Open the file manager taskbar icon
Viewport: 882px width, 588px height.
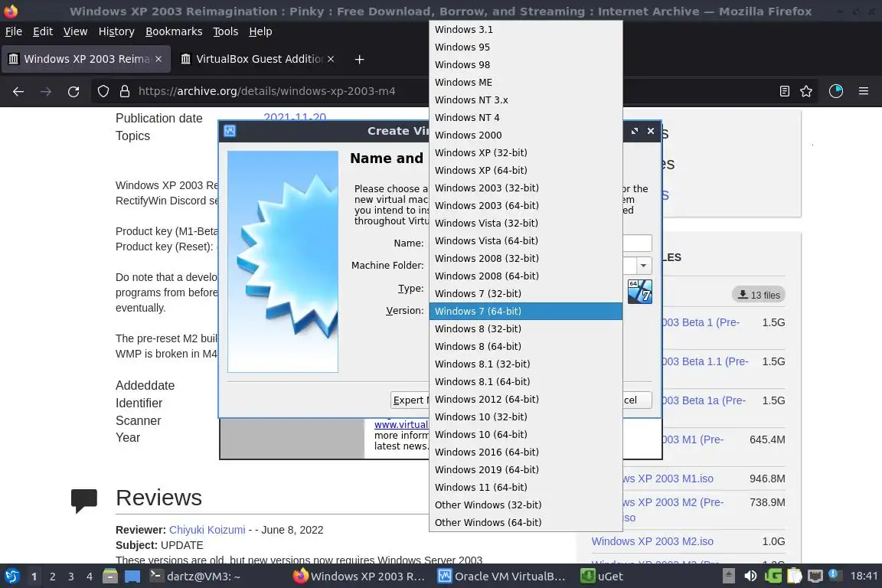[110, 577]
